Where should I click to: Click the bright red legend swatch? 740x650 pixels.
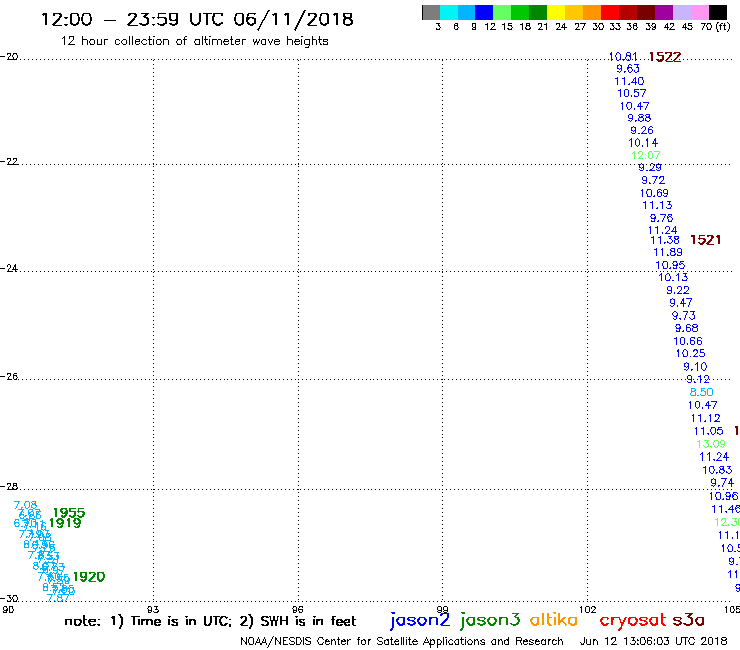[609, 12]
